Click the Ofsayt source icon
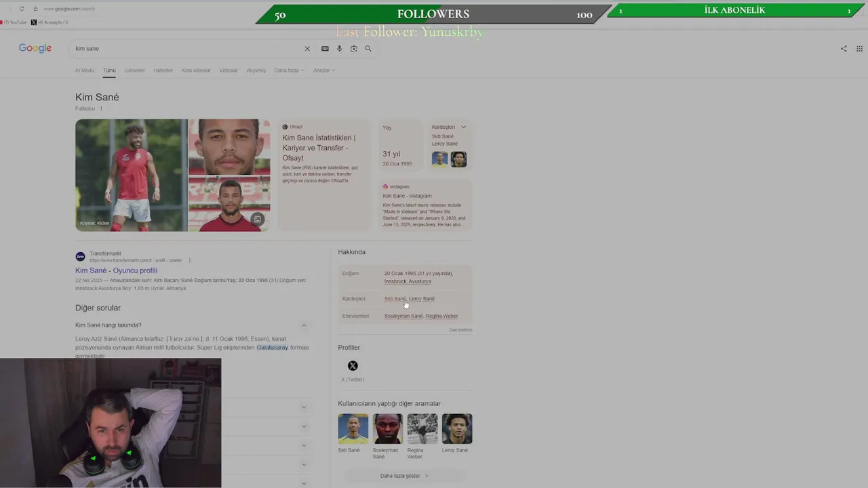Image resolution: width=868 pixels, height=488 pixels. point(285,127)
